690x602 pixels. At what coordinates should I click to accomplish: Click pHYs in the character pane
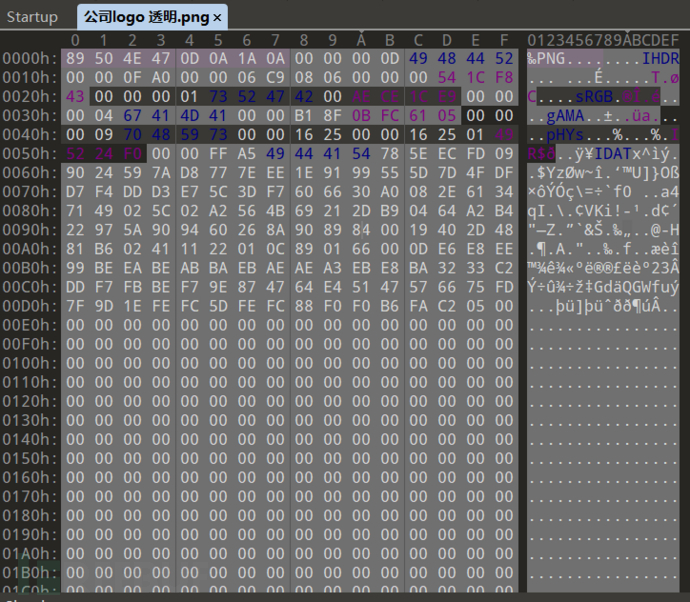click(563, 134)
